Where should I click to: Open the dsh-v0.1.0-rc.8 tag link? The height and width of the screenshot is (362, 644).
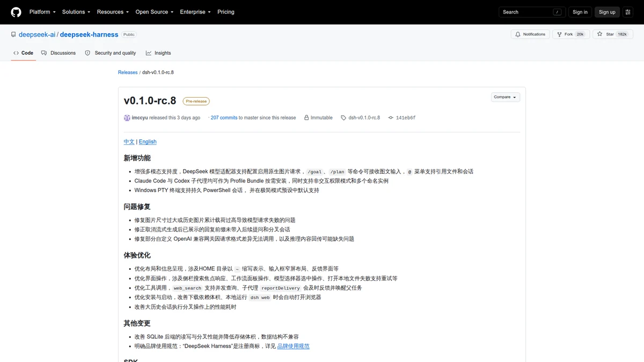tap(364, 117)
